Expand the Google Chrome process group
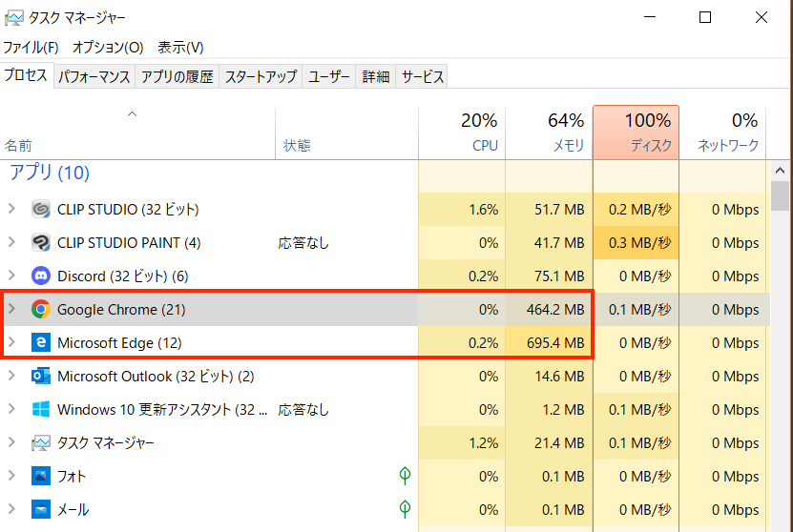Image resolution: width=793 pixels, height=532 pixels. [11, 309]
